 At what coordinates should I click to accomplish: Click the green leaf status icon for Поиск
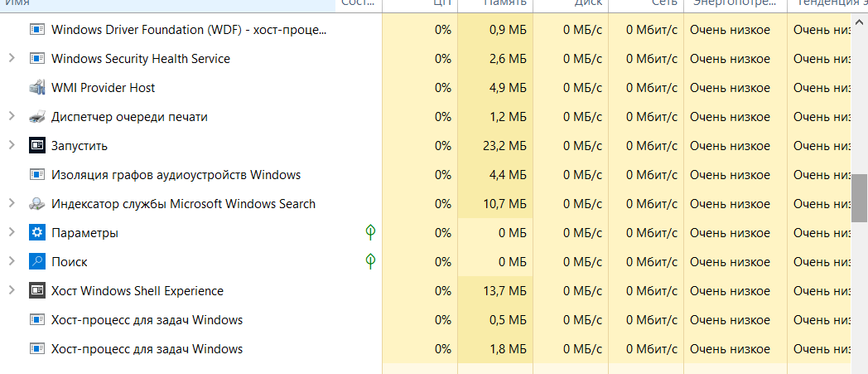pyautogui.click(x=371, y=262)
